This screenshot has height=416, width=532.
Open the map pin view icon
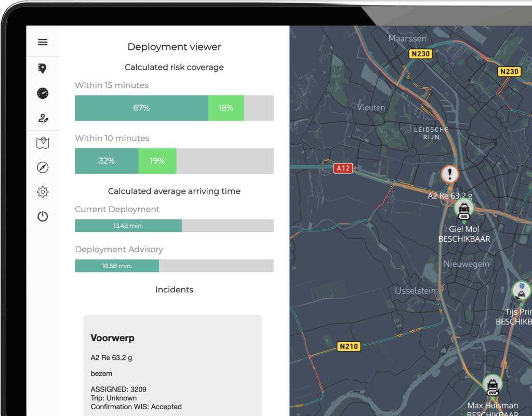tap(43, 143)
